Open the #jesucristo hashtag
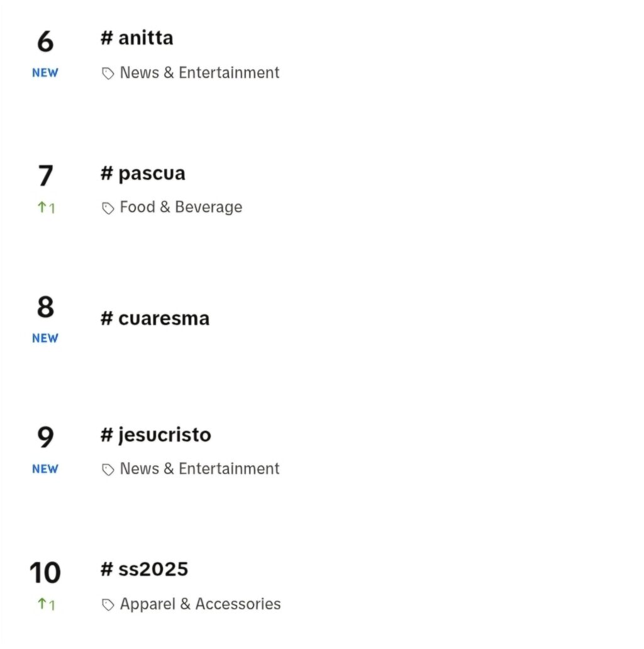The width and height of the screenshot is (644, 649). coord(155,435)
